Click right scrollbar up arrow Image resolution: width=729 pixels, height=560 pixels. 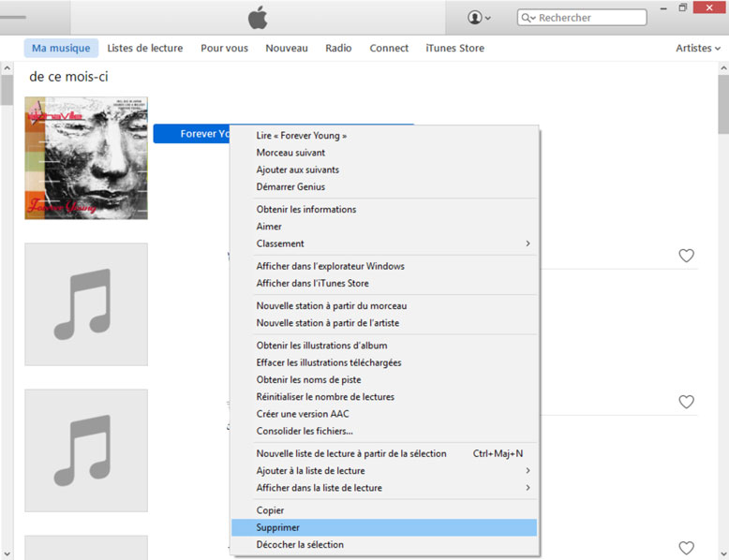point(723,68)
